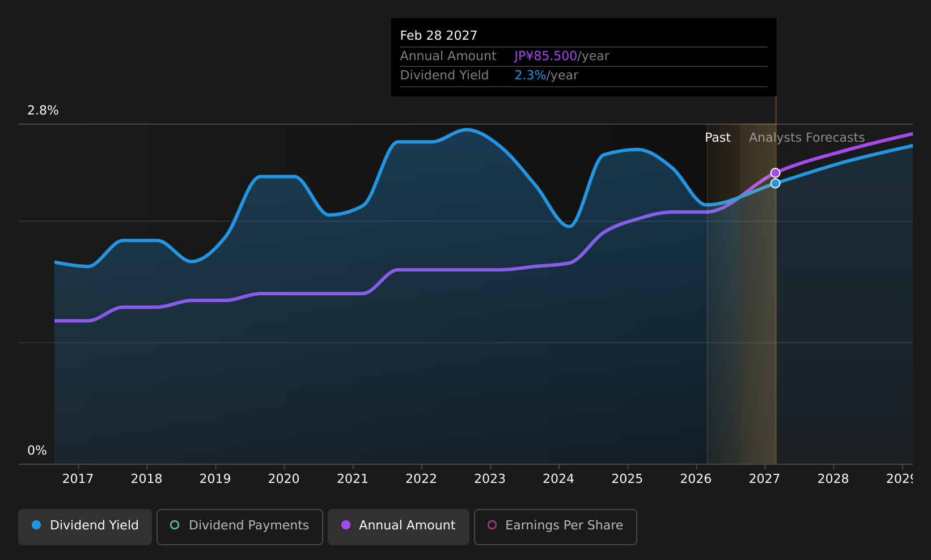931x560 pixels.
Task: Click the purple Annual Amount data point marker
Action: [775, 173]
